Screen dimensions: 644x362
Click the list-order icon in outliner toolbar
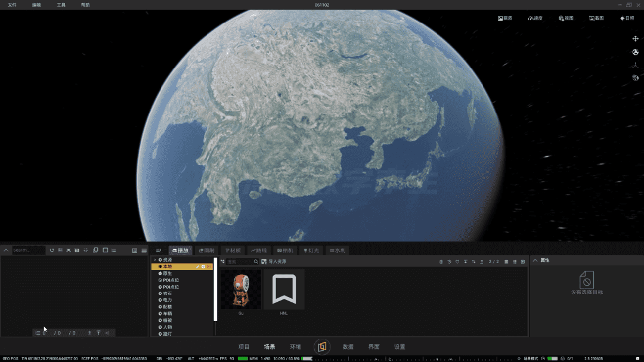[x=114, y=250]
